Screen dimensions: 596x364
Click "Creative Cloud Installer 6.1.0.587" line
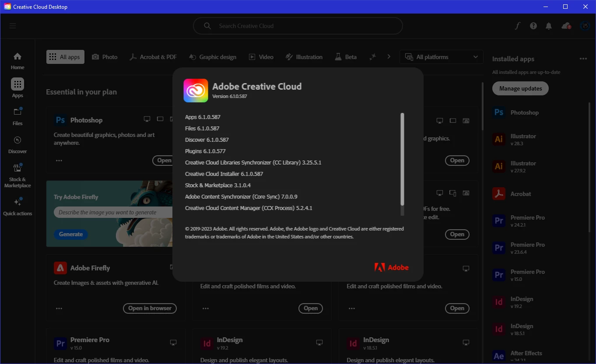(x=224, y=174)
